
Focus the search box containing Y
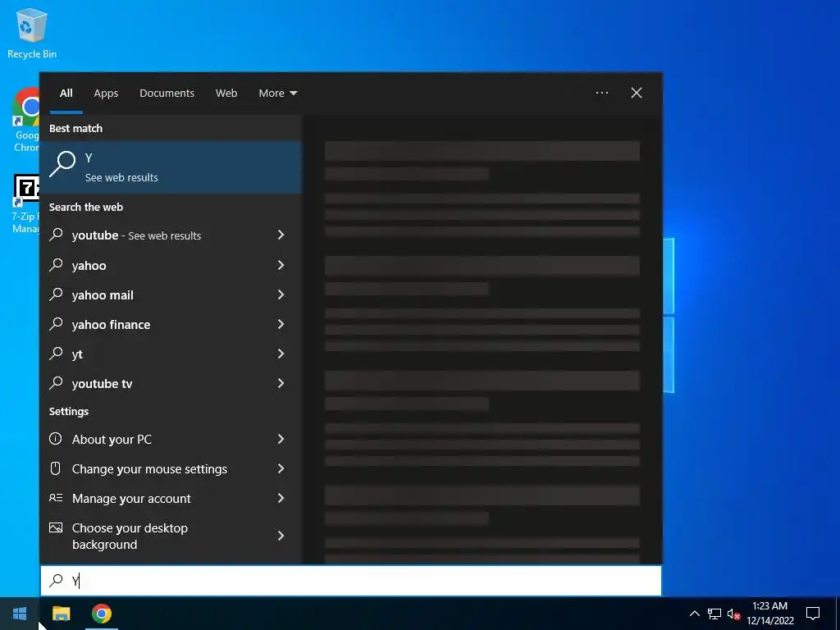click(351, 581)
